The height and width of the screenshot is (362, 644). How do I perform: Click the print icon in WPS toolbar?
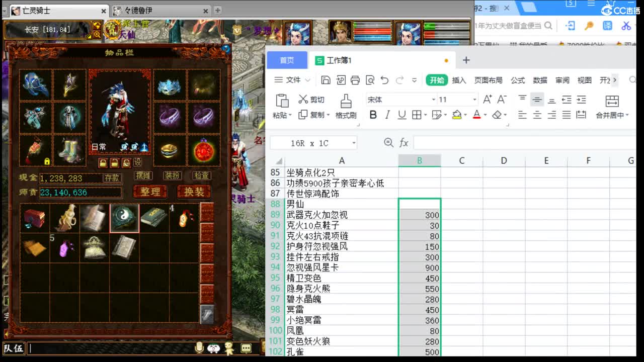(x=355, y=80)
